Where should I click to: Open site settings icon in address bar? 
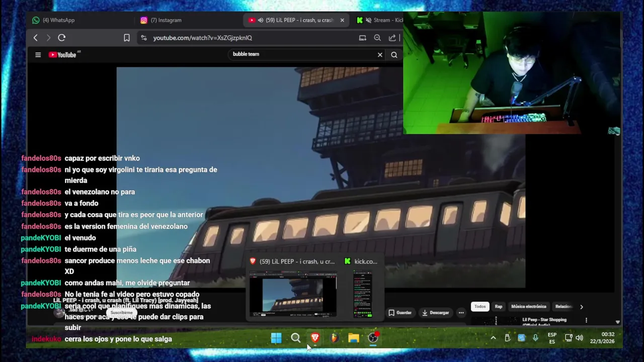[x=144, y=38]
